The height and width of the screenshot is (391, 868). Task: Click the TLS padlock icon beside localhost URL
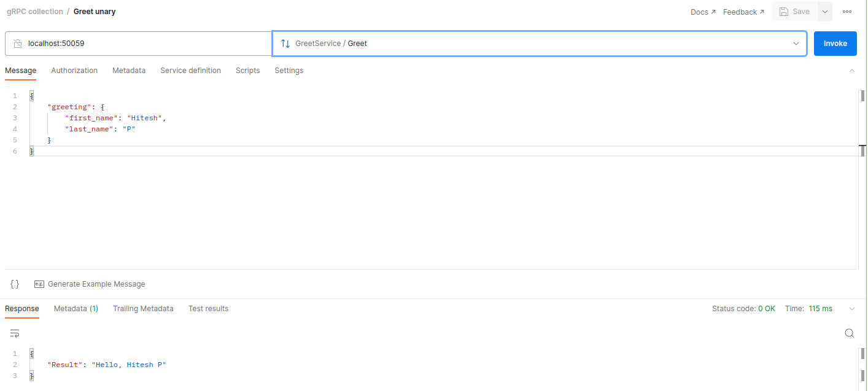[18, 44]
